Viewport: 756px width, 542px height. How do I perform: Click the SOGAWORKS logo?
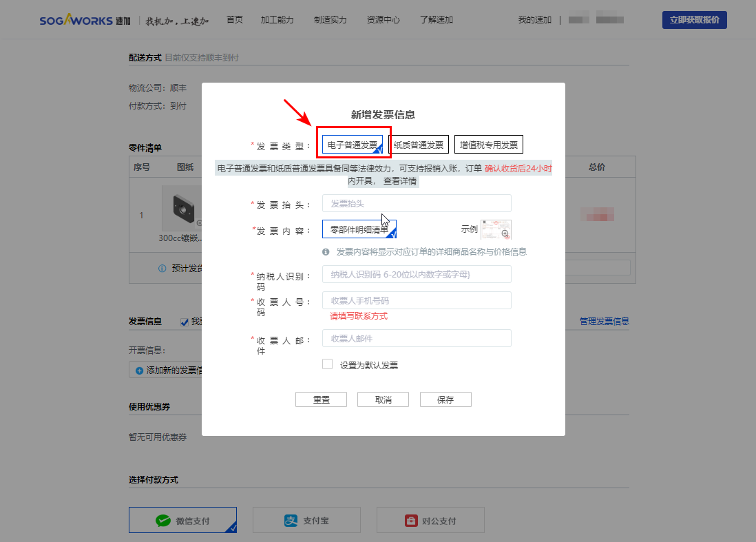[76, 20]
